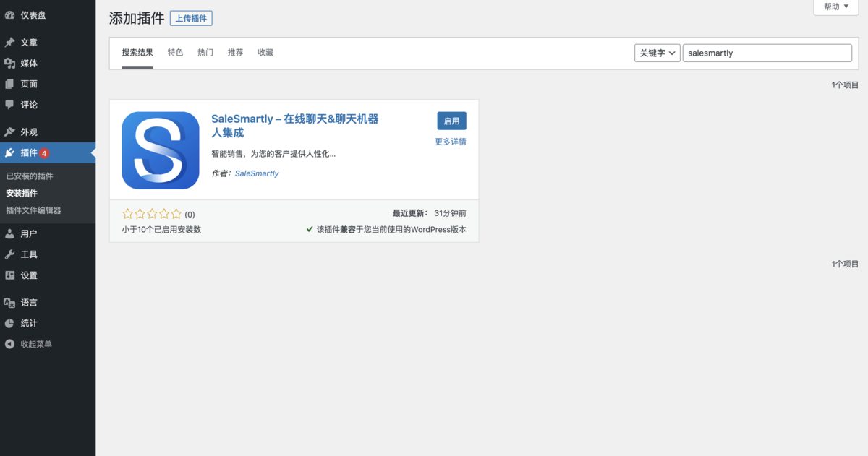The width and height of the screenshot is (868, 456).
Task: Open the 关键字 search type dropdown
Action: [x=657, y=53]
